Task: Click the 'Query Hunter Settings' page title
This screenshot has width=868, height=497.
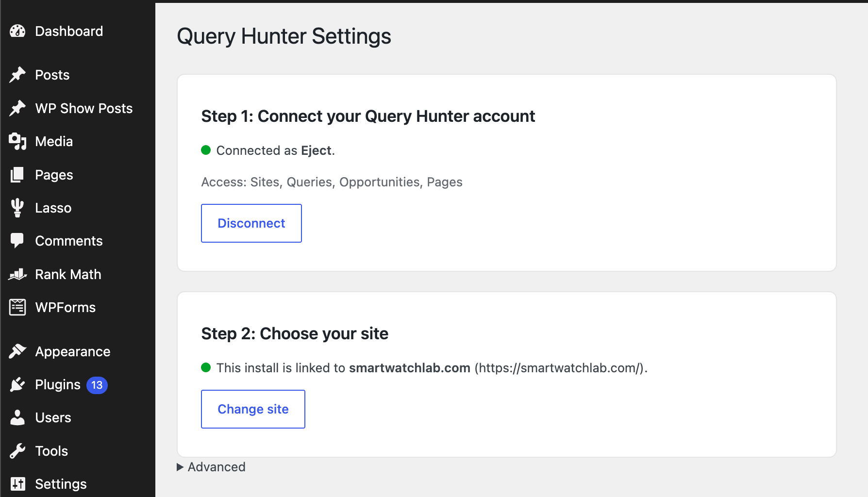Action: click(x=284, y=36)
